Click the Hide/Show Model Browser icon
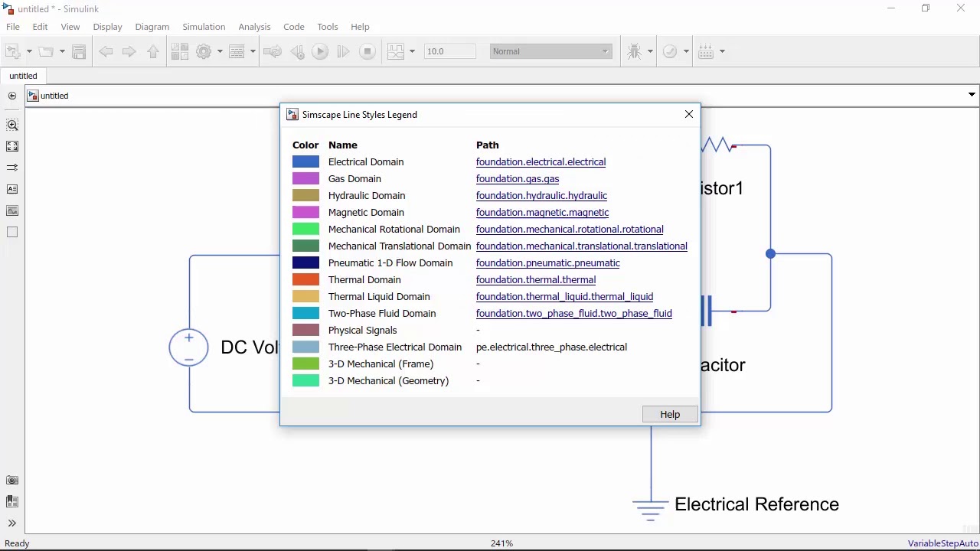 pyautogui.click(x=11, y=96)
